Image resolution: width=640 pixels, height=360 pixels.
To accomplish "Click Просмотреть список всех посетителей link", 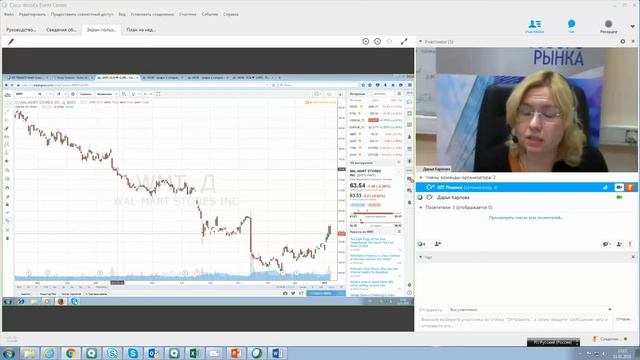I will tap(526, 218).
